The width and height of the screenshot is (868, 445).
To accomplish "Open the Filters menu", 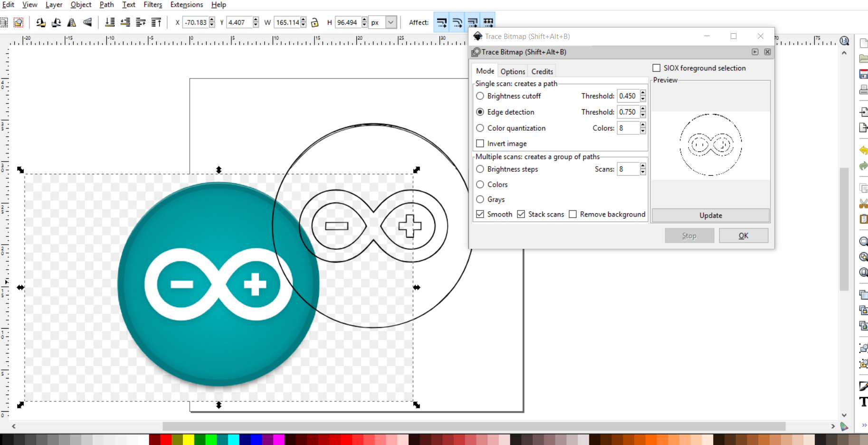I will (153, 5).
